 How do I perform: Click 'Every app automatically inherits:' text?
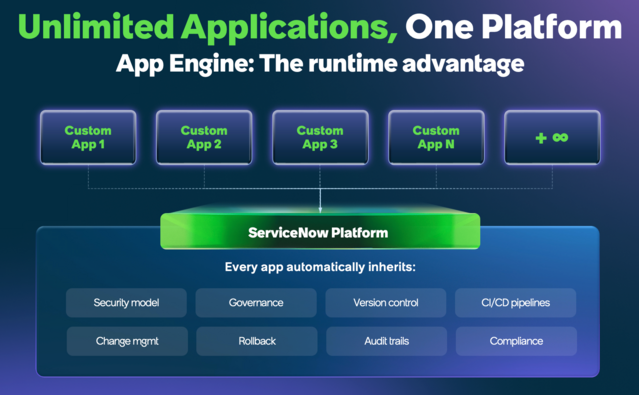[x=320, y=267]
